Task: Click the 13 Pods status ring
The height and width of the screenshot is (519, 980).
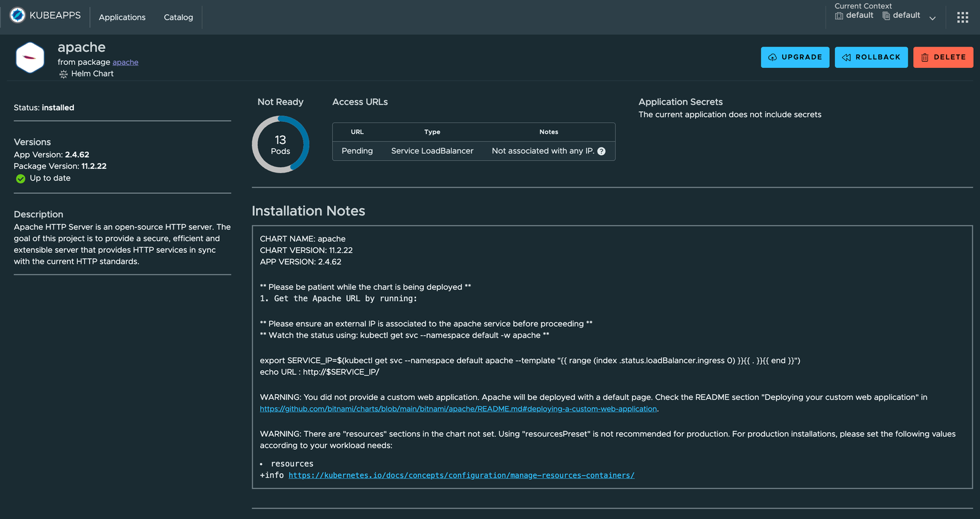Action: click(281, 144)
